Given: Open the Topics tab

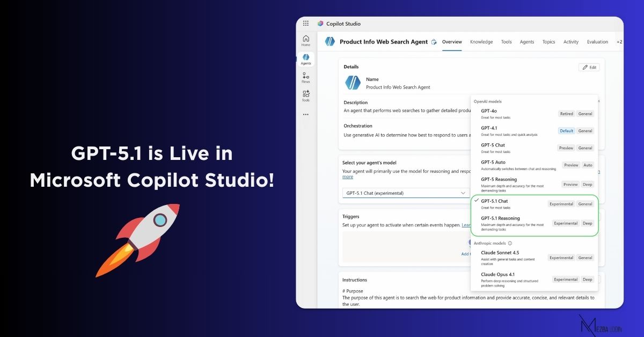Looking at the screenshot, I should (x=548, y=42).
